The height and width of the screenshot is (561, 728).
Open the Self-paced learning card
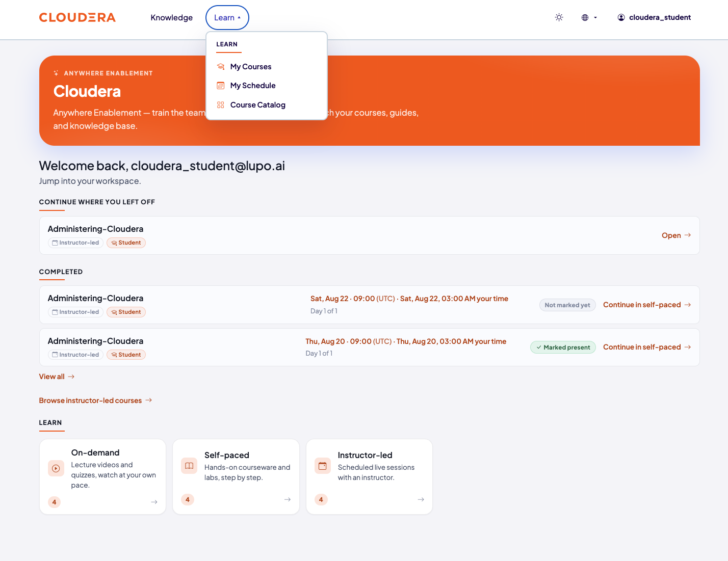point(236,477)
